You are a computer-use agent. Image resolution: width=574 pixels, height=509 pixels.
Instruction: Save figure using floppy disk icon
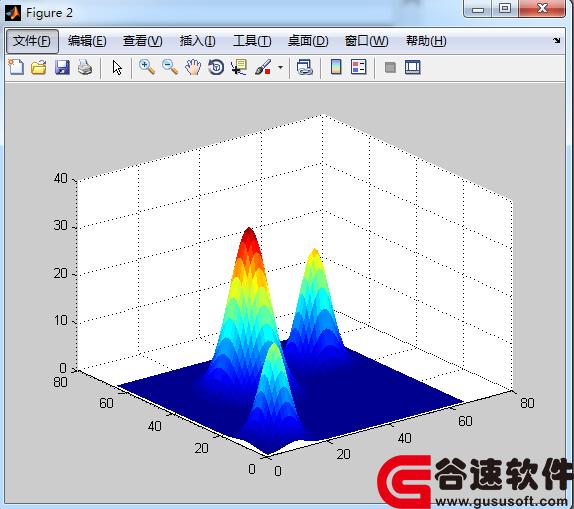[x=62, y=68]
